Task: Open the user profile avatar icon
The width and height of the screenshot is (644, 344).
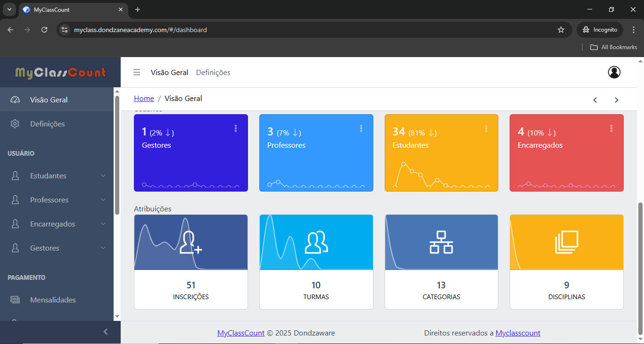Action: [x=614, y=72]
